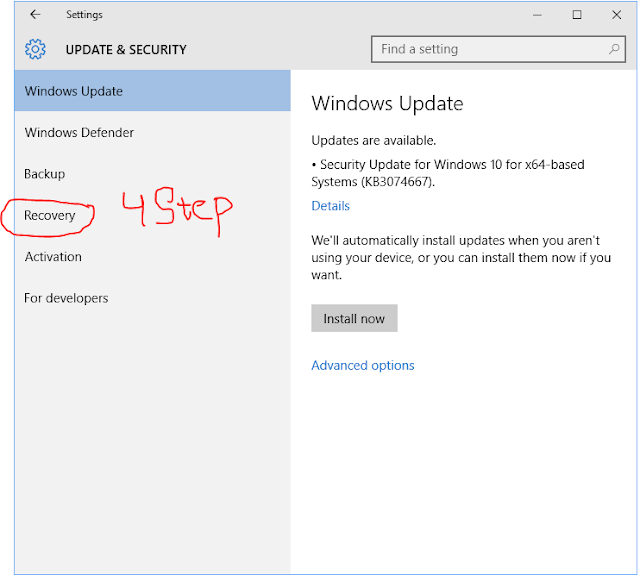
Task: Maximize the Settings window
Action: [577, 15]
